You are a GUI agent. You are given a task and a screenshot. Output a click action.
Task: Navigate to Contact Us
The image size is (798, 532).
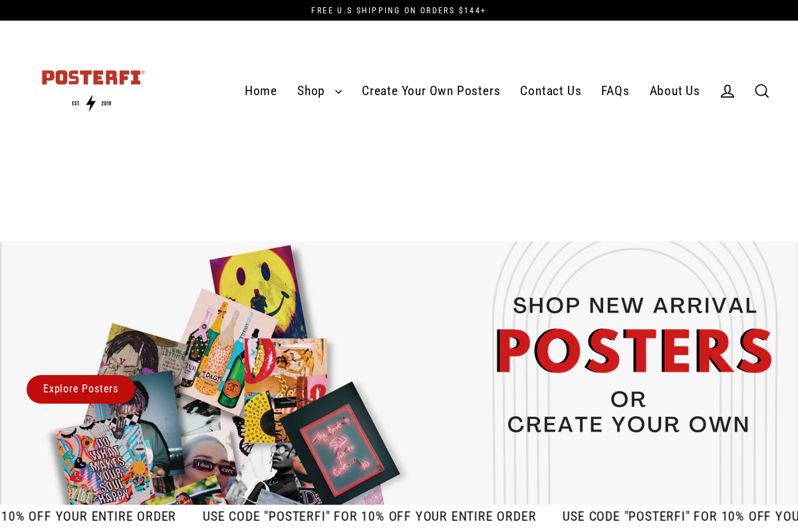click(551, 91)
